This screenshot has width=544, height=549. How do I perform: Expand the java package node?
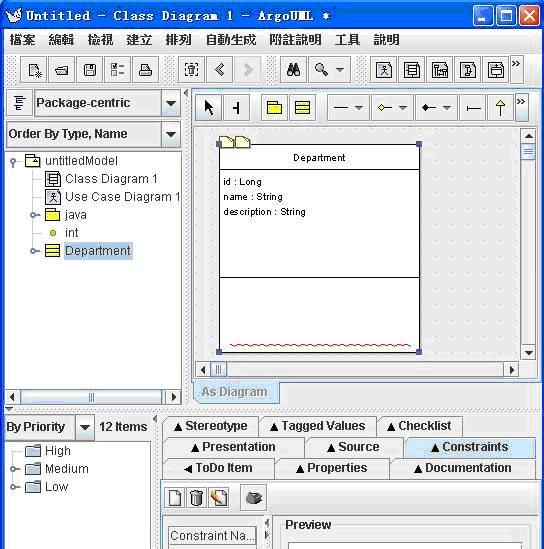coord(34,215)
